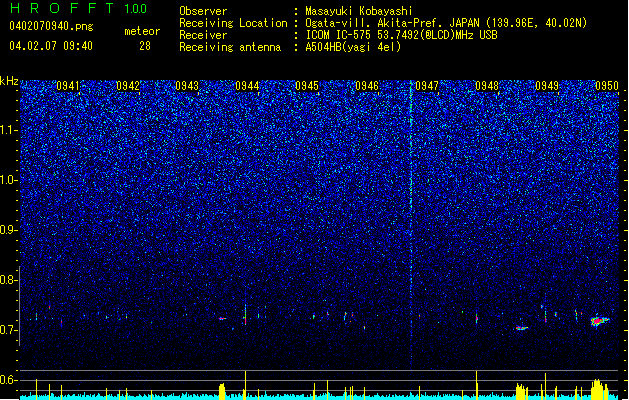Click the 0944 time marker

click(247, 86)
